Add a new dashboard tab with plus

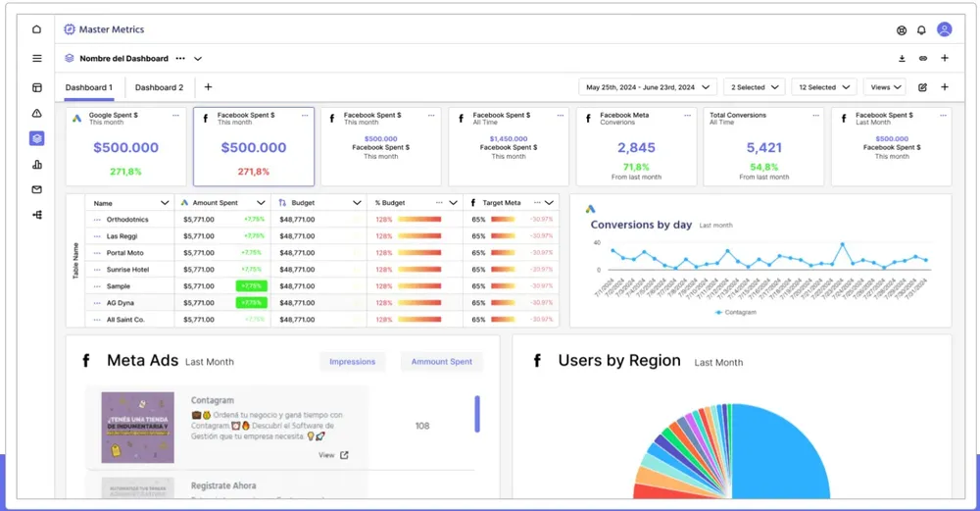point(208,87)
